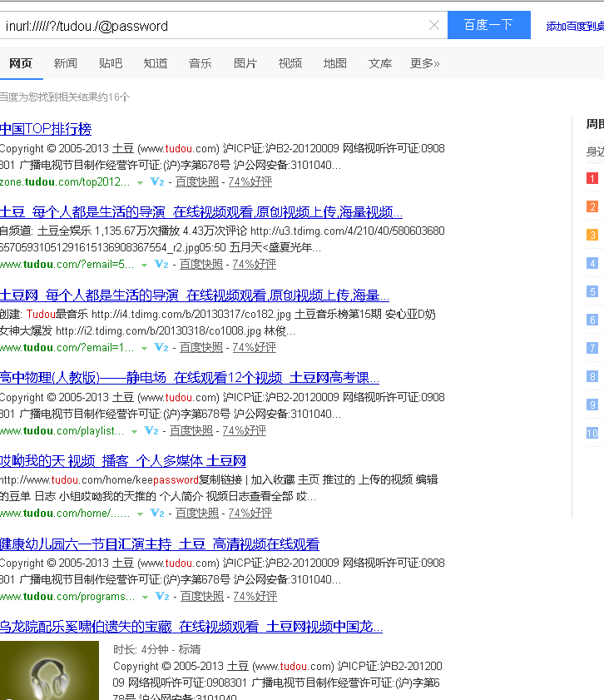The width and height of the screenshot is (604, 700).
Task: Click the V2 badge beside www.tudou.com/home/
Action: (x=157, y=513)
